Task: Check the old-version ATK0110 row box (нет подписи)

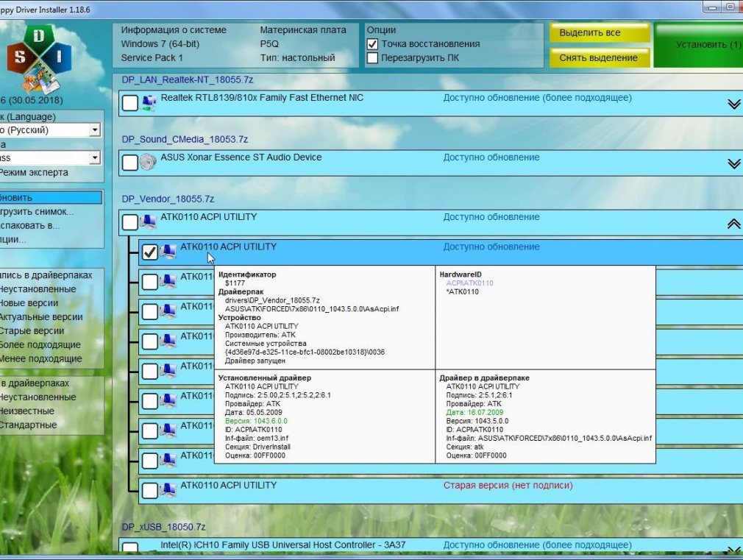Action: tap(150, 490)
